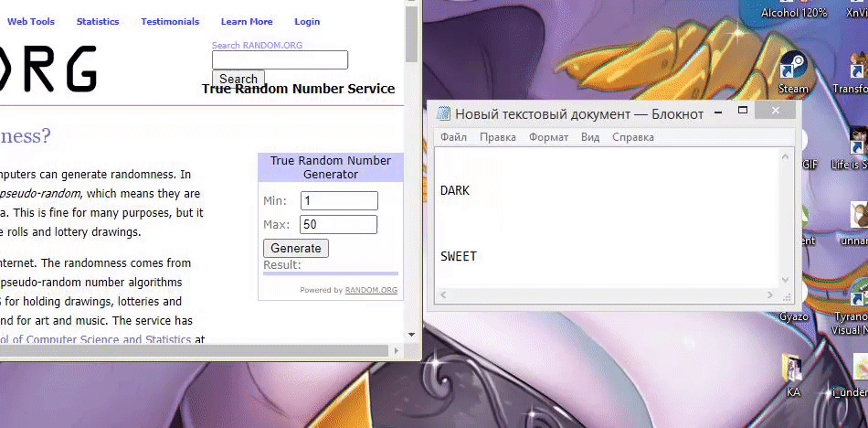Click the Notepad window title text
868x428 pixels.
point(579,114)
